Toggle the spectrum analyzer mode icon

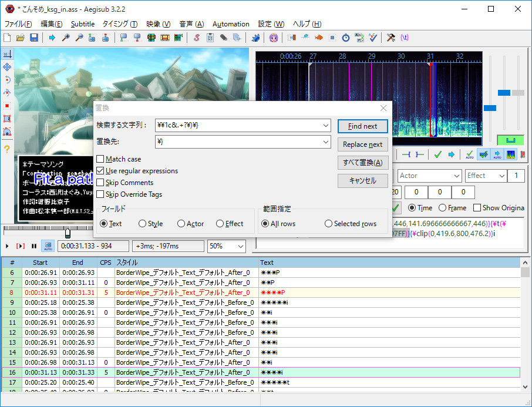click(x=510, y=155)
